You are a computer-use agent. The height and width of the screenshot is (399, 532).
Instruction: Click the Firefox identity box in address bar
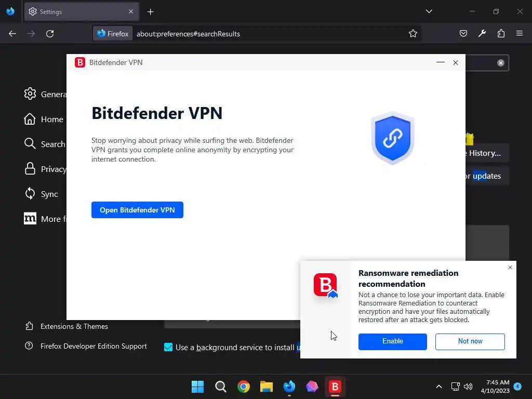click(113, 34)
